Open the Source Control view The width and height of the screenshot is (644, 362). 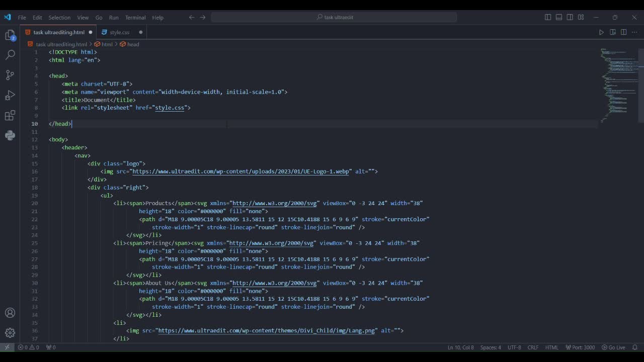tap(10, 75)
